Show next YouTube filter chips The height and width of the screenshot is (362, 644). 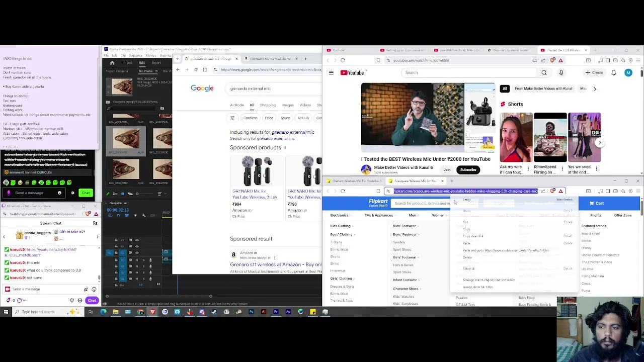pos(595,89)
